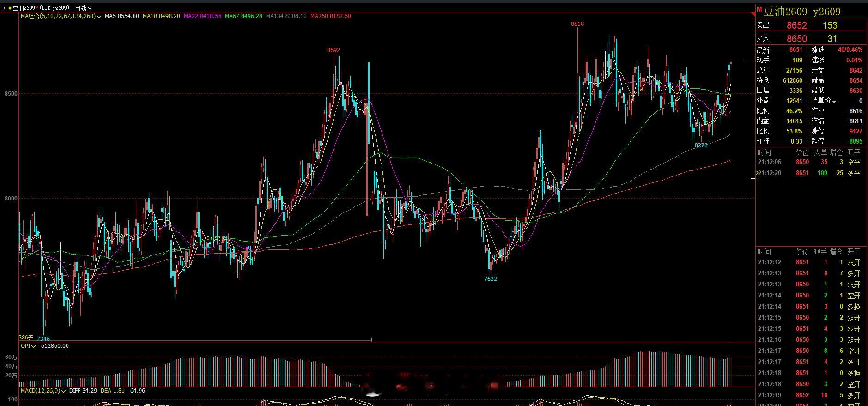Click the 8818 high price marker
Screen dimensions: 868x406
577,24
